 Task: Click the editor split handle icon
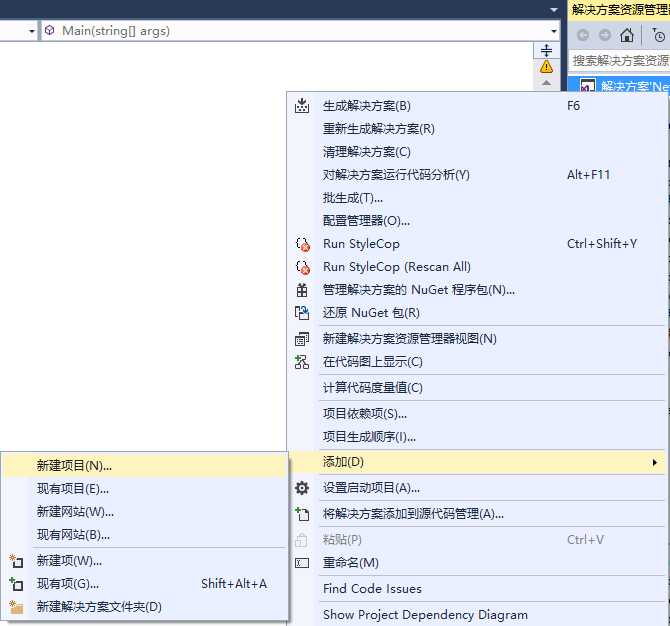click(x=547, y=50)
